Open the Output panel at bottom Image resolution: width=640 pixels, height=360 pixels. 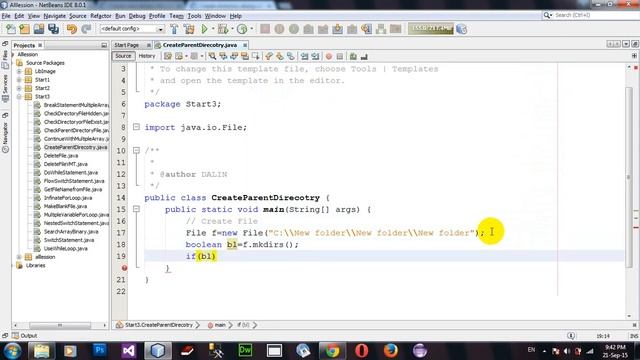(x=24, y=336)
